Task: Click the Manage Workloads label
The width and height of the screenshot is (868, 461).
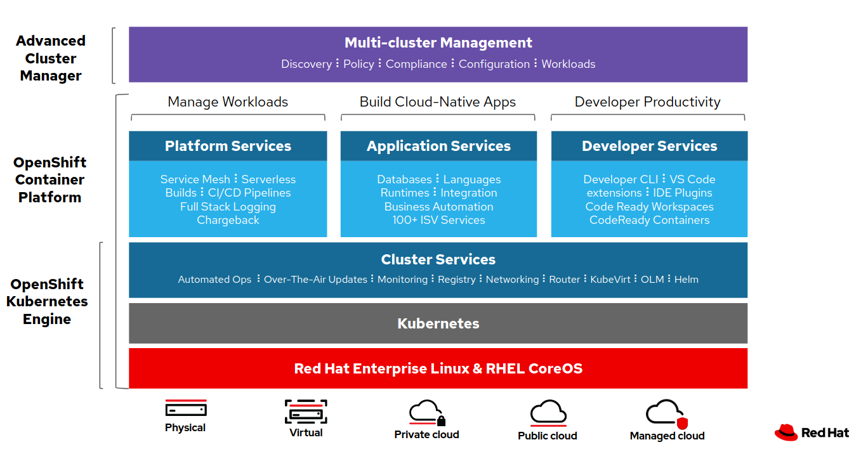Action: coord(228,102)
